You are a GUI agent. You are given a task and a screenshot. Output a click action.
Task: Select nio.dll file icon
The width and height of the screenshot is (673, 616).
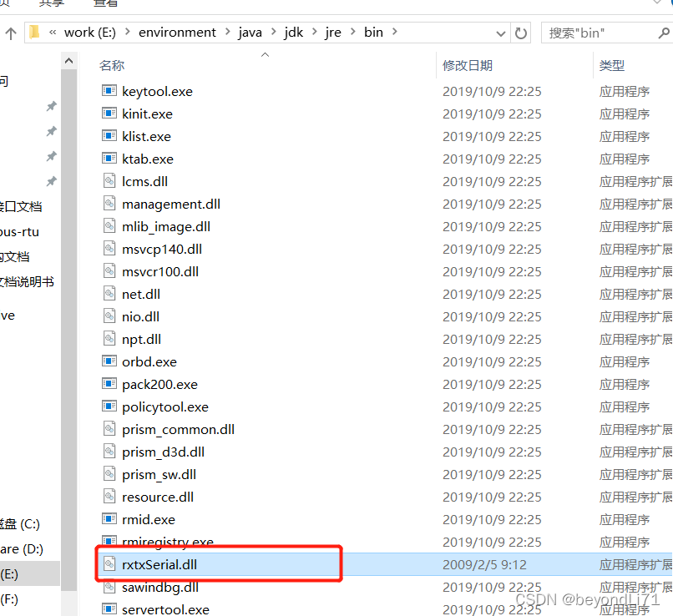pyautogui.click(x=109, y=316)
